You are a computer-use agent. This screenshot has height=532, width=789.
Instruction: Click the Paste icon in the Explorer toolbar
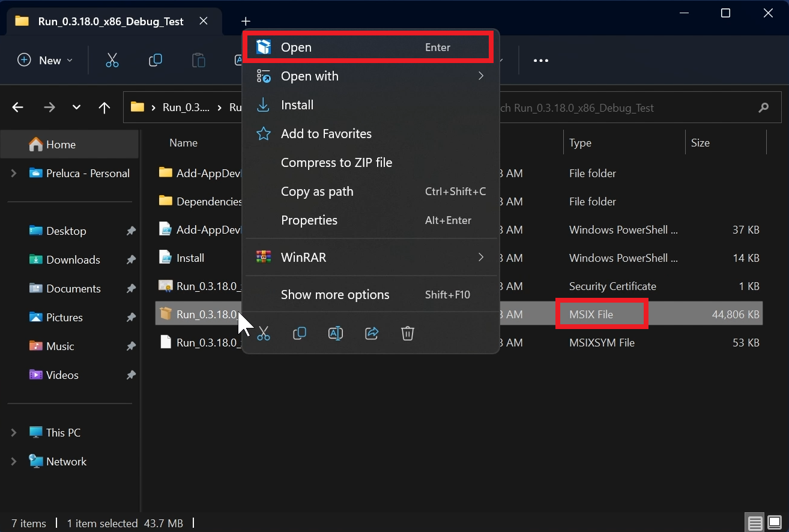198,60
